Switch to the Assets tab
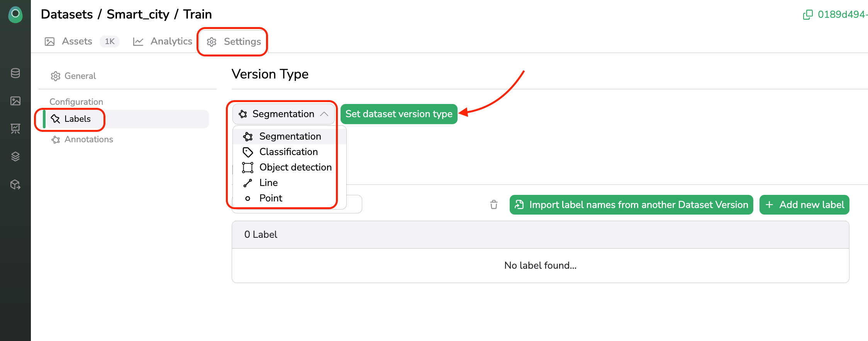Viewport: 868px width, 341px height. point(77,41)
